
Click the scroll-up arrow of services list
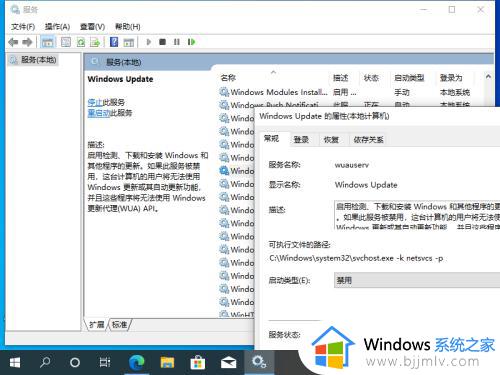coord(488,77)
